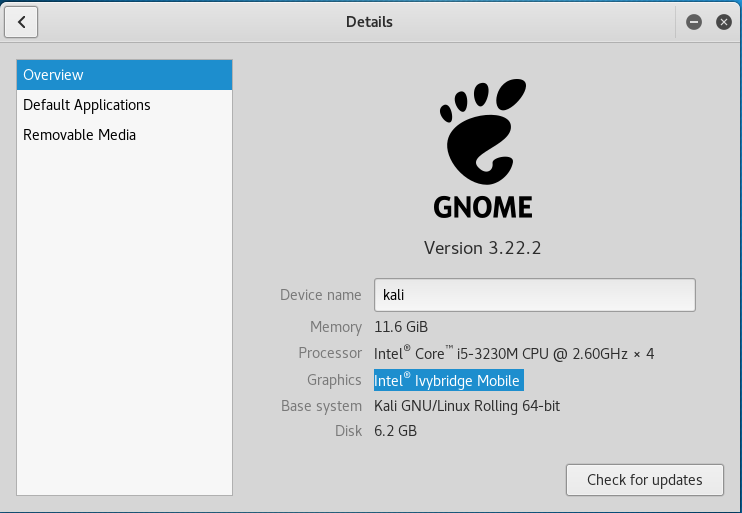
Task: Click the 6.2 GB disk value
Action: [x=395, y=431]
